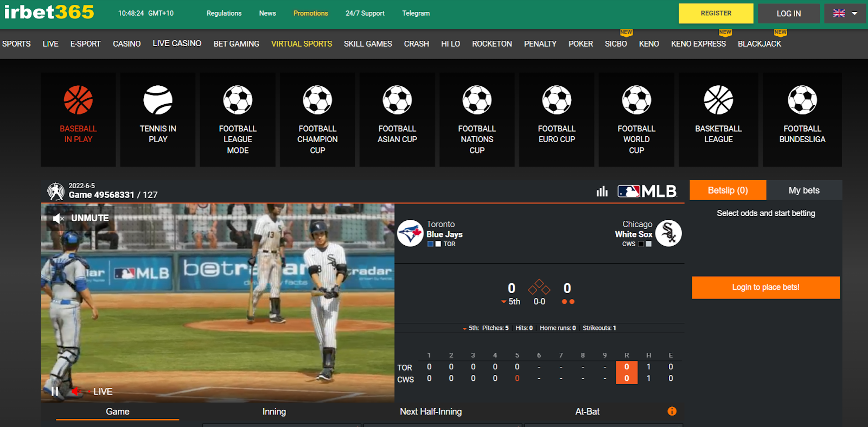
Task: Open Football Euro Cup soccer ball icon
Action: pyautogui.click(x=557, y=100)
